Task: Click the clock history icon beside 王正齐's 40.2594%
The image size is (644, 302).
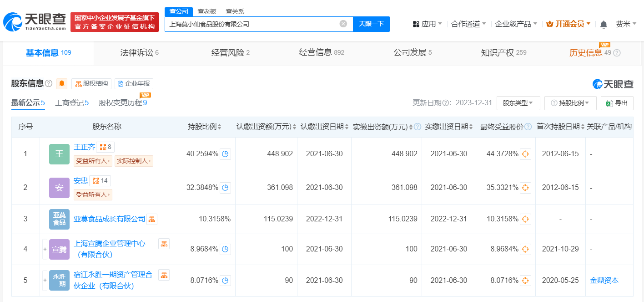Action: coord(225,154)
